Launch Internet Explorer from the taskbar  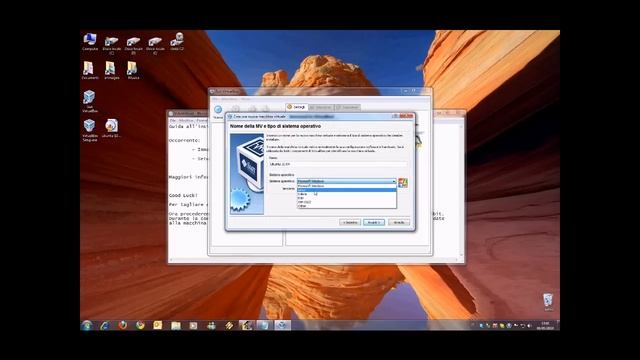(x=104, y=325)
